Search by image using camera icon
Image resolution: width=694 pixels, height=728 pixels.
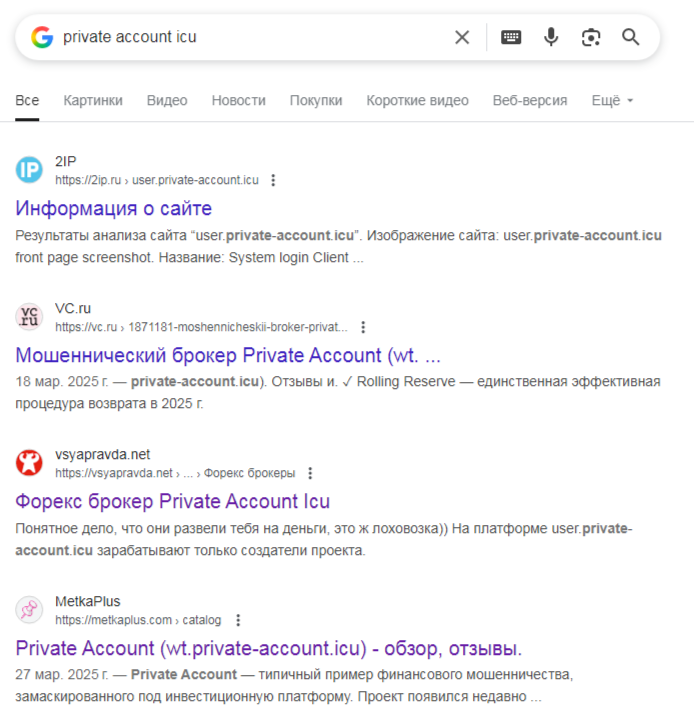591,37
